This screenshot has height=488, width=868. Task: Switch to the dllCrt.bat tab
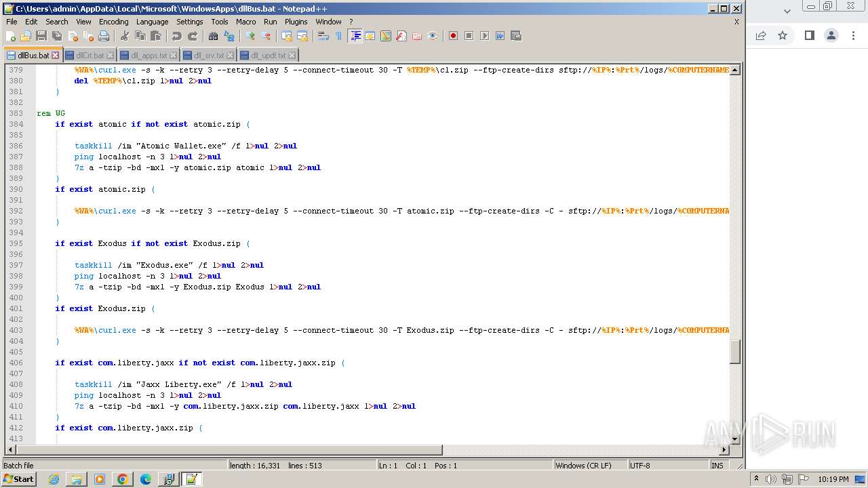pyautogui.click(x=90, y=55)
